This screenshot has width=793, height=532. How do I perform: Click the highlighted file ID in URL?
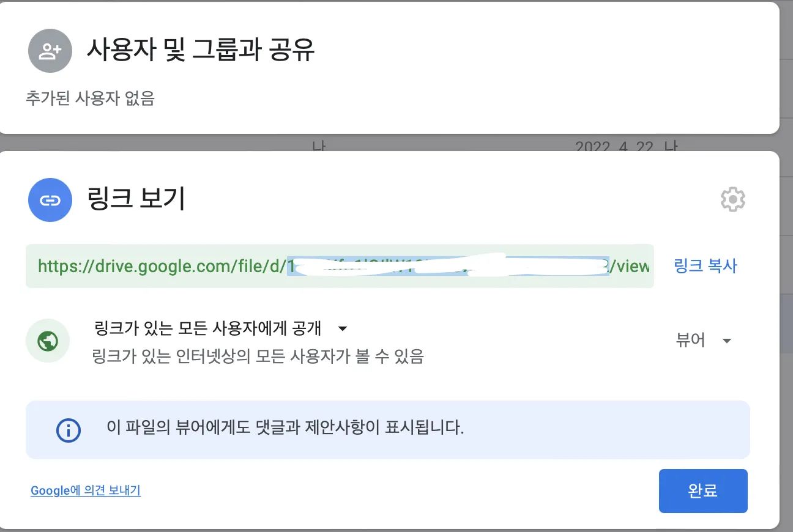coord(448,266)
